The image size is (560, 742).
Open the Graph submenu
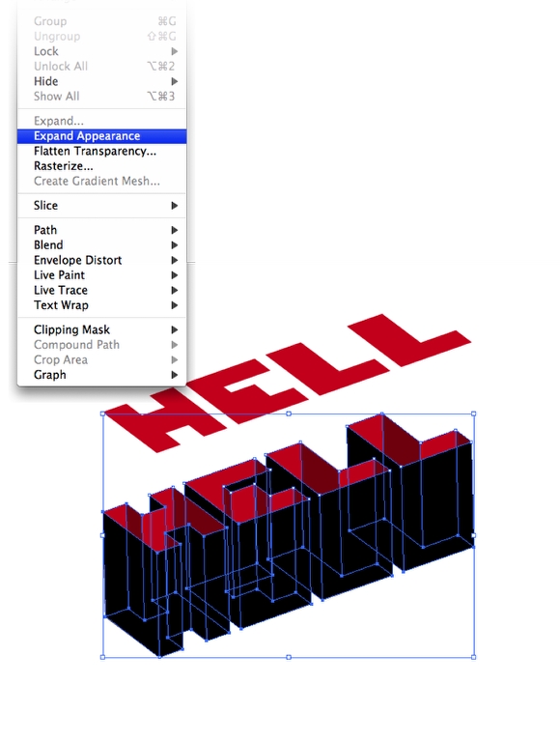101,375
